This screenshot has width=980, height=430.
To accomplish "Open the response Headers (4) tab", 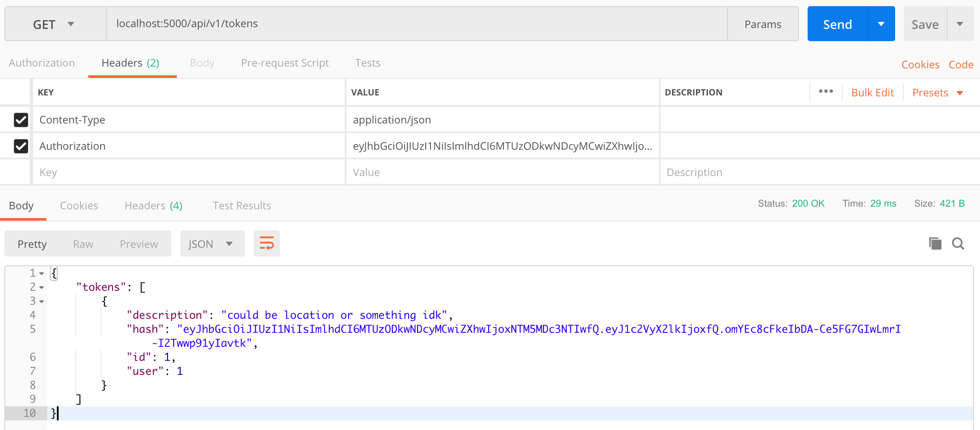I will pyautogui.click(x=153, y=205).
